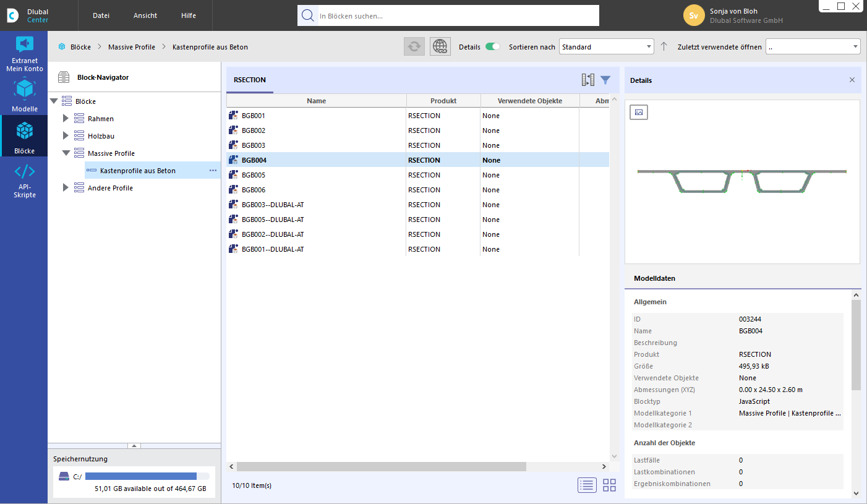Click the arrow above Speichernutzung to collapse

click(134, 446)
